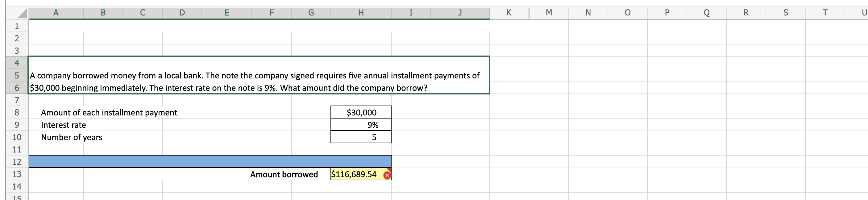Select row 10 header
Screen dimensions: 868x200
coord(17,137)
